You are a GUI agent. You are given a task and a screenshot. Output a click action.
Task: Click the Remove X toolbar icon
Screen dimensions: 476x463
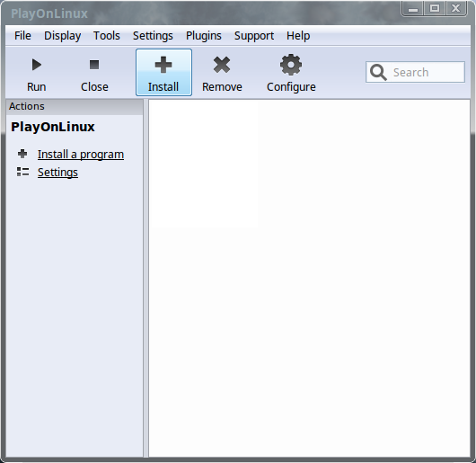pyautogui.click(x=222, y=65)
